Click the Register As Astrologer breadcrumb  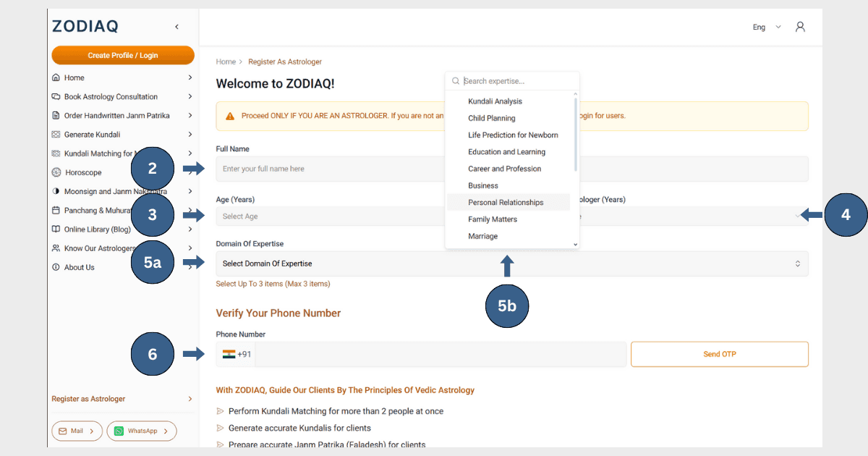click(285, 62)
